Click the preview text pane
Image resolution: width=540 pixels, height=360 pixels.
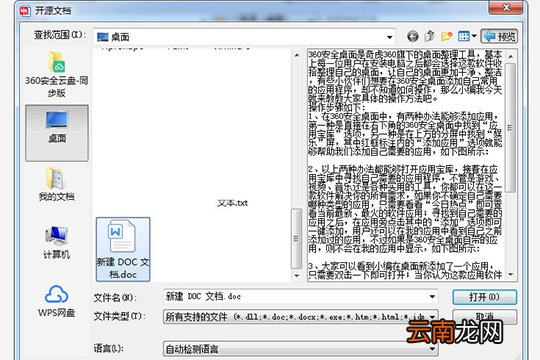[406, 165]
